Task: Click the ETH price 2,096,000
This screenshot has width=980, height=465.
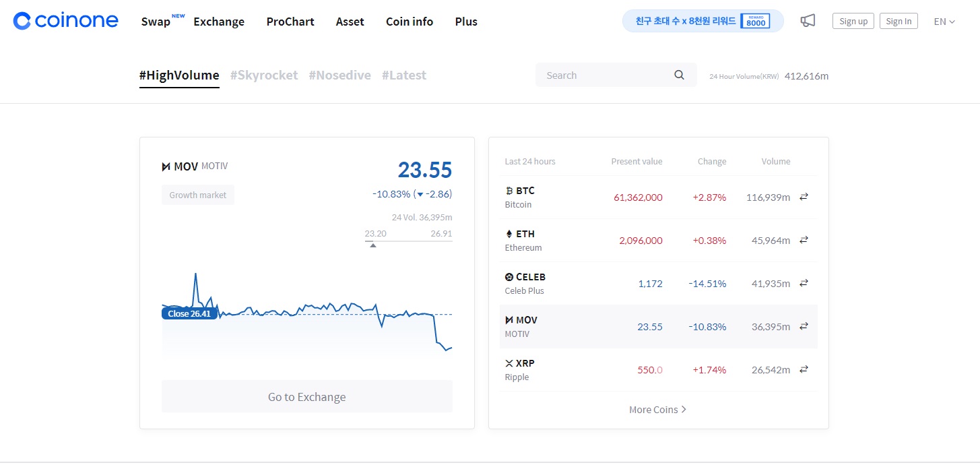Action: pyautogui.click(x=641, y=240)
